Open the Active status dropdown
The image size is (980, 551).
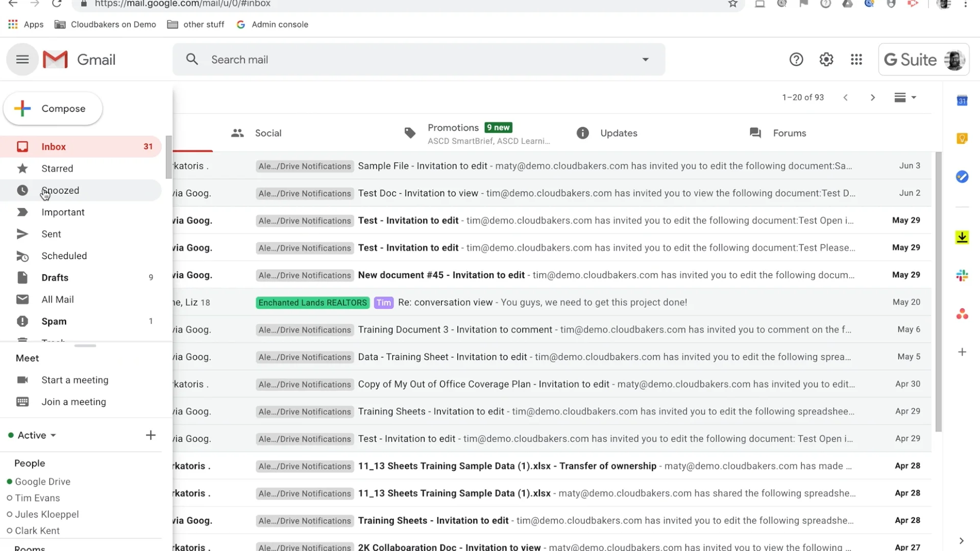click(x=32, y=435)
